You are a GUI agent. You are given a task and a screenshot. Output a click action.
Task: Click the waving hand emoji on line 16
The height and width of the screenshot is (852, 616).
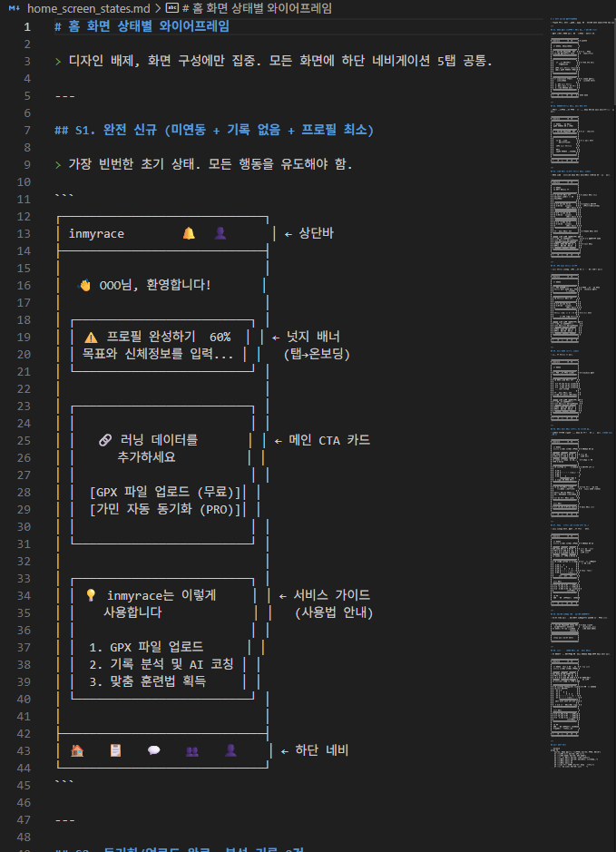pyautogui.click(x=85, y=285)
